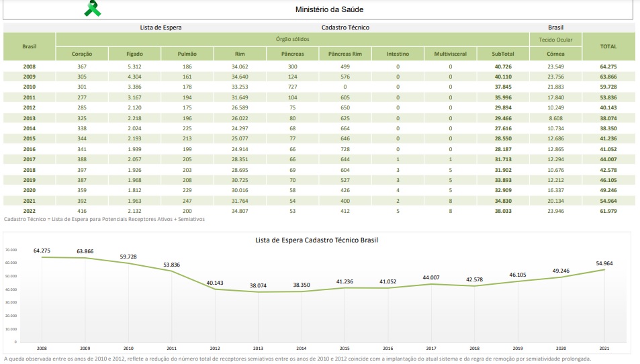The height and width of the screenshot is (364, 640).
Task: Click the Tecido Ocular group header
Action: click(x=555, y=40)
